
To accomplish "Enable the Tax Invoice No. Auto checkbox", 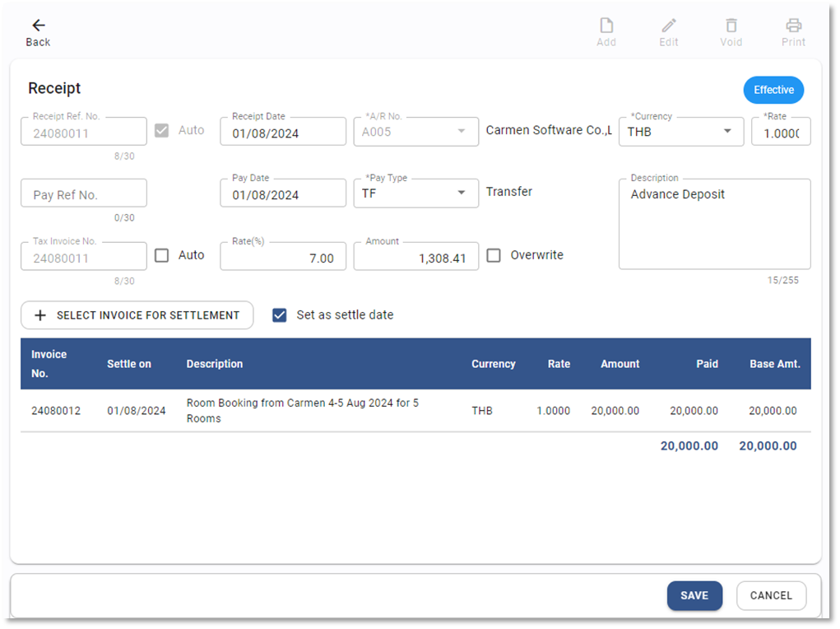I will click(163, 255).
